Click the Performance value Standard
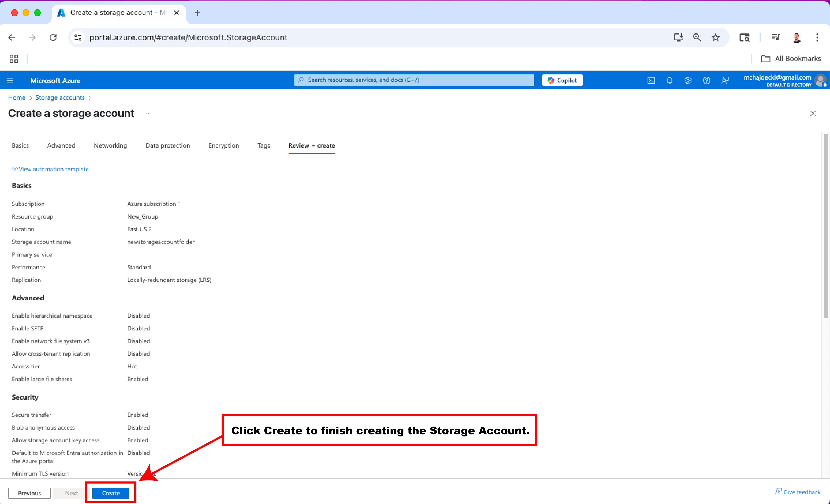The width and height of the screenshot is (830, 504). 139,267
